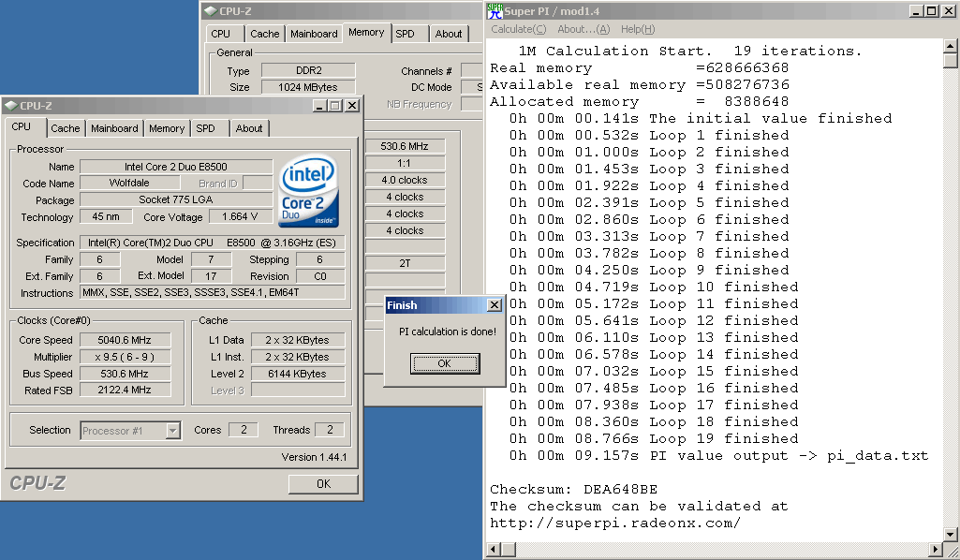Maximize the Super PI window
Image resolution: width=960 pixels, height=560 pixels.
(x=931, y=11)
